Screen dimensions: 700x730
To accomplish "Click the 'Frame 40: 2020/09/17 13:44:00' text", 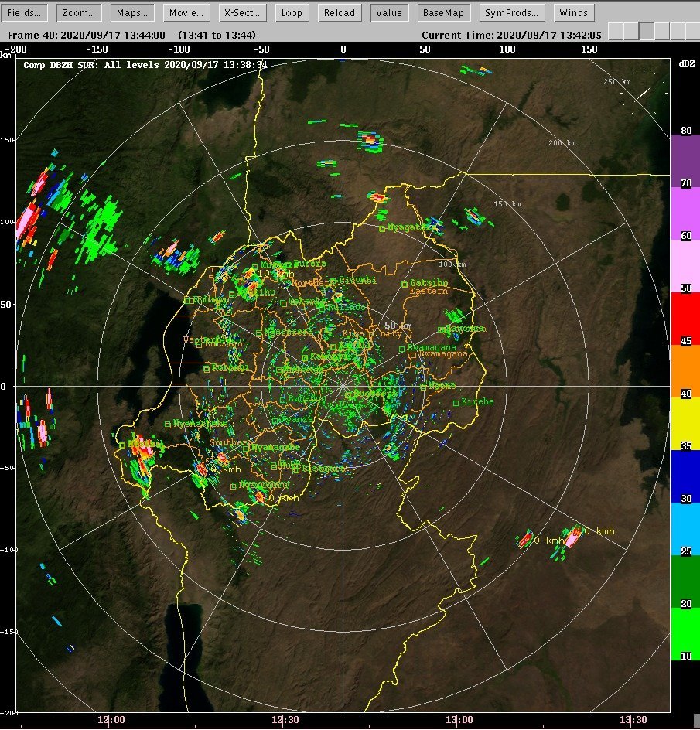I will coord(87,35).
